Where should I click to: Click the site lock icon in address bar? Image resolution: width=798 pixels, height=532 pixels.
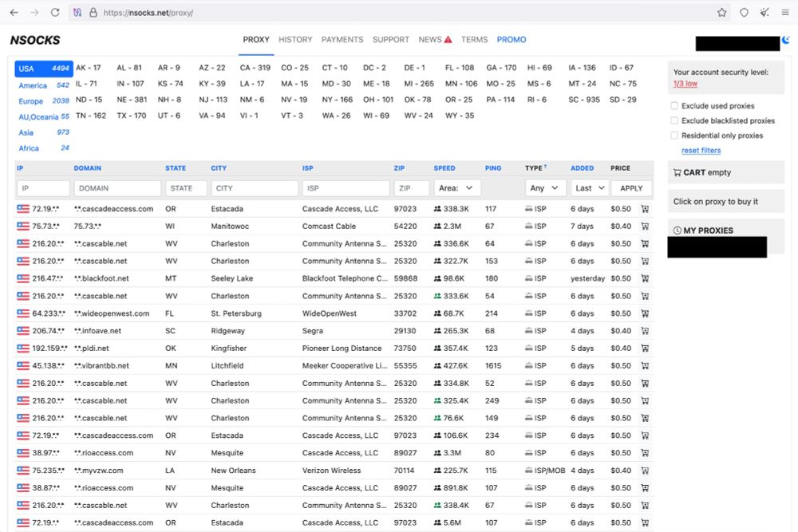tap(93, 13)
